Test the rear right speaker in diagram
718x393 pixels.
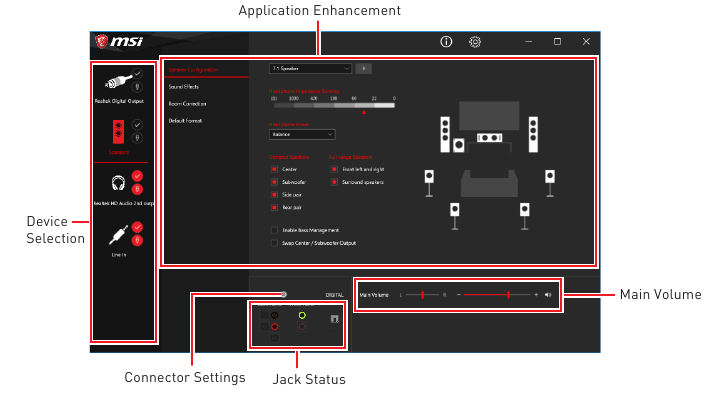coord(525,216)
